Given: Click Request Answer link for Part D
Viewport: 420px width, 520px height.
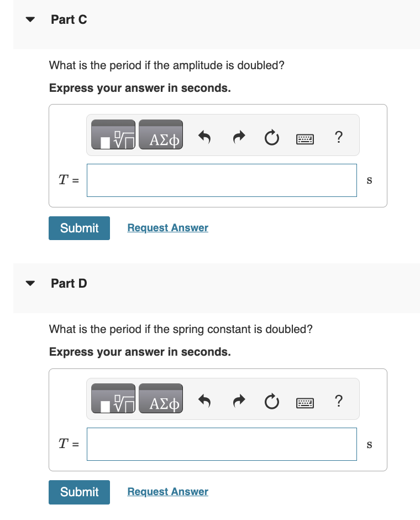Looking at the screenshot, I should 167,491.
